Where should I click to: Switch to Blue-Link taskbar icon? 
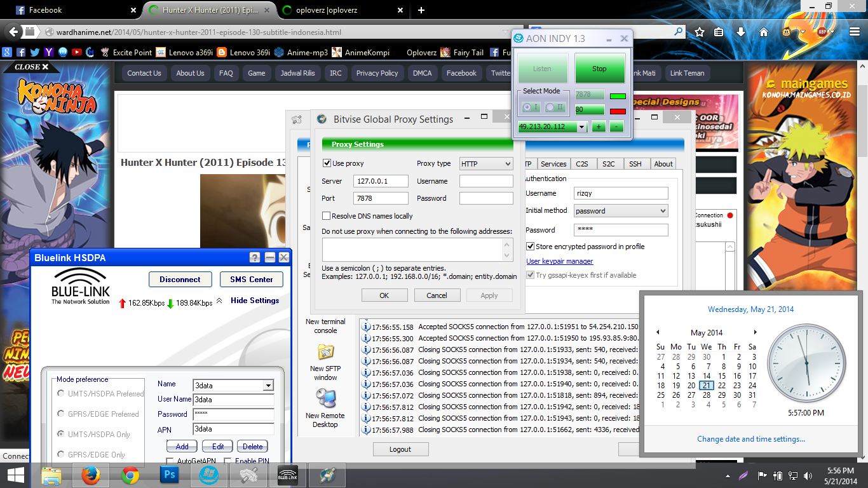click(288, 475)
